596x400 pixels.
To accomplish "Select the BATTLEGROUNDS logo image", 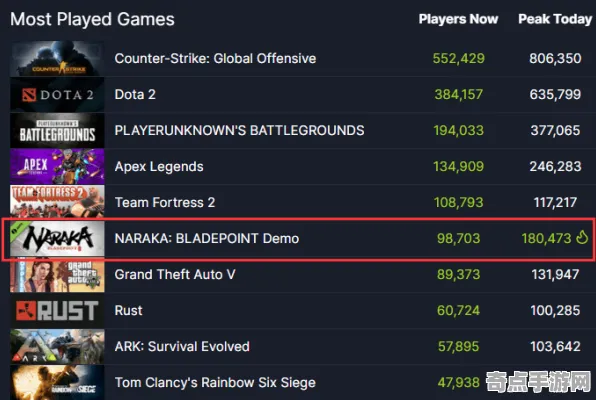I will (x=57, y=130).
